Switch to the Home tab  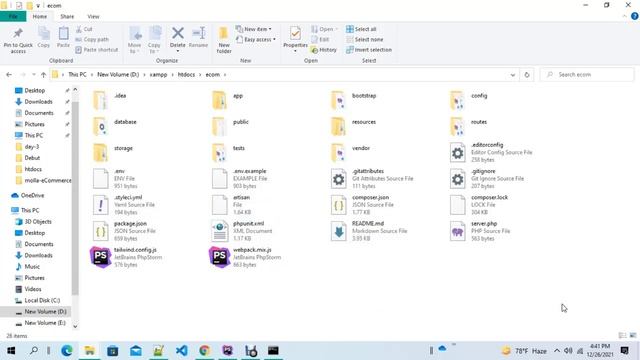tap(40, 17)
